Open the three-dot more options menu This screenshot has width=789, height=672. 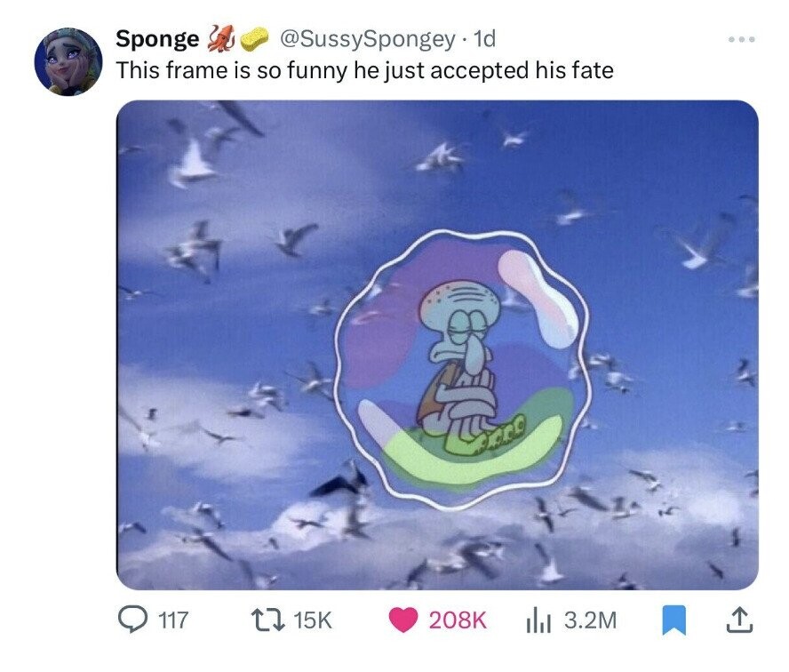[x=741, y=40]
